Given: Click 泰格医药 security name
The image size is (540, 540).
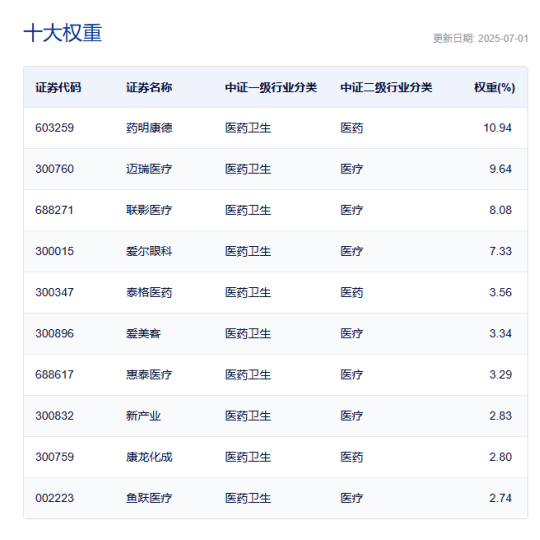Looking at the screenshot, I should (149, 293).
